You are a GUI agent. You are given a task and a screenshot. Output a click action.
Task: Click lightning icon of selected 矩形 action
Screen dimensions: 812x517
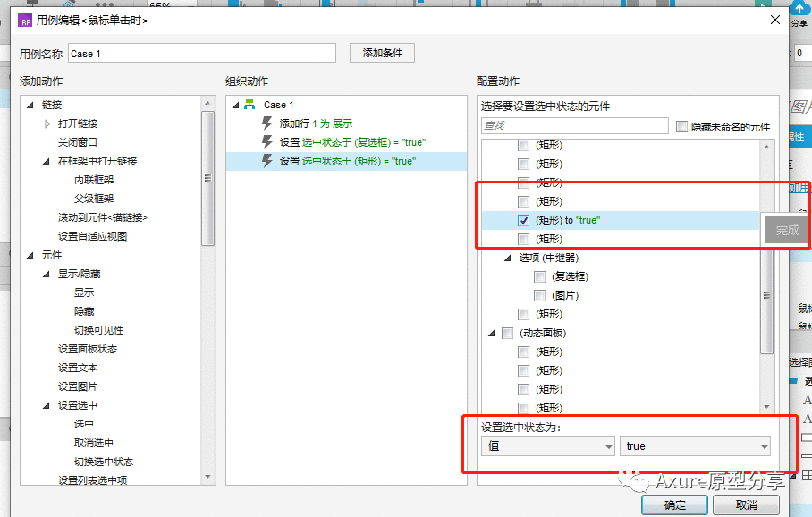tap(267, 161)
